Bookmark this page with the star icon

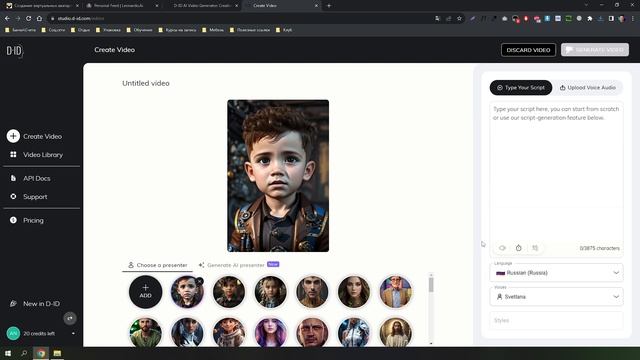[459, 18]
